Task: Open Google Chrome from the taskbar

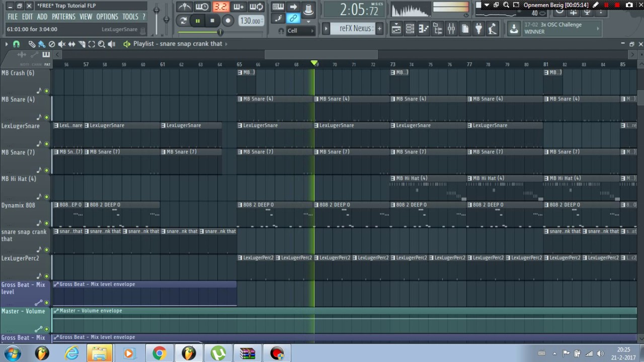Action: click(159, 353)
